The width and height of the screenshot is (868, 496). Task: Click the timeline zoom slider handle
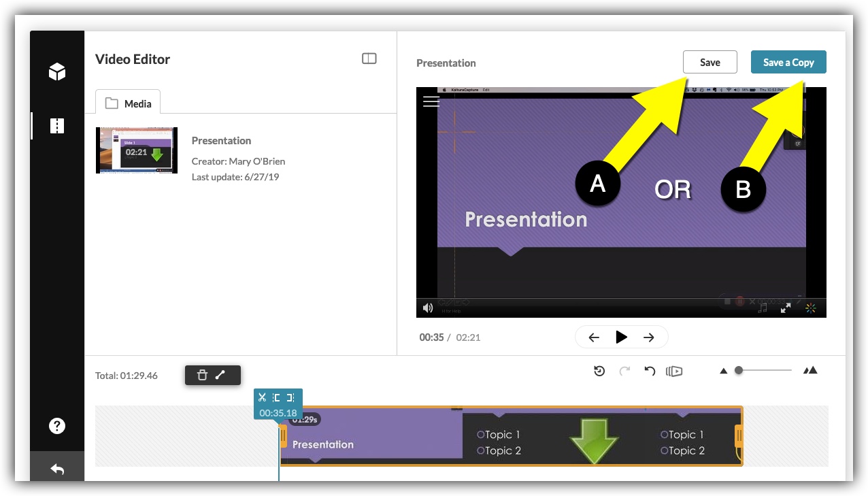coord(739,370)
